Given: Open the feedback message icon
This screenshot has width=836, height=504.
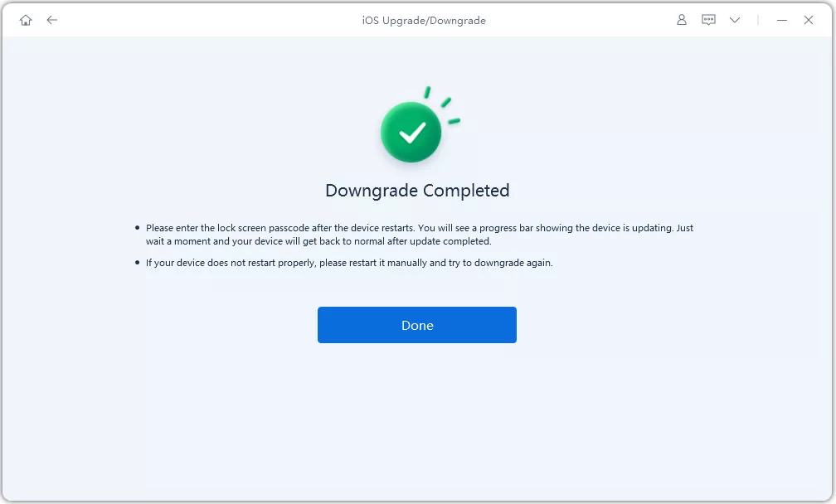Looking at the screenshot, I should [x=708, y=20].
